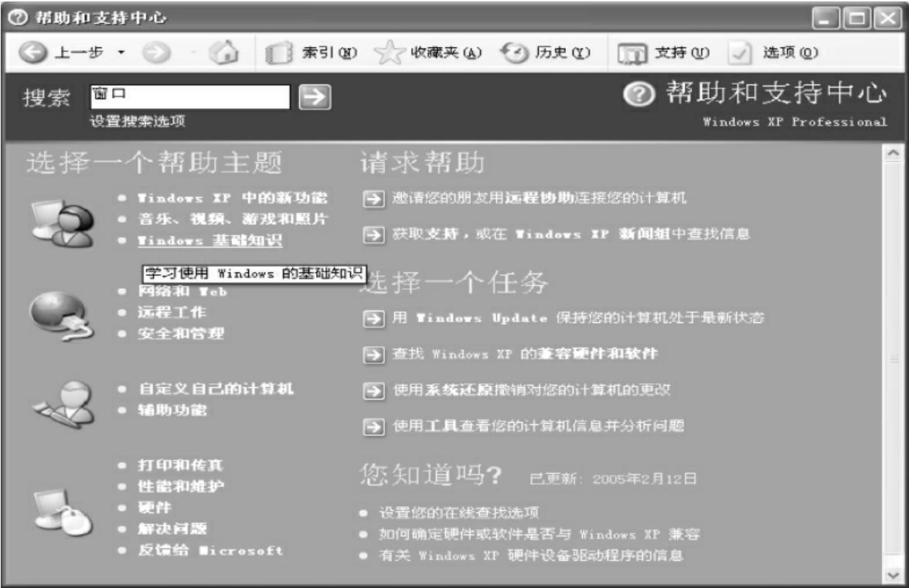Open 硬件设备驱动程序的信息 link
909x588 pixels.
[531, 556]
